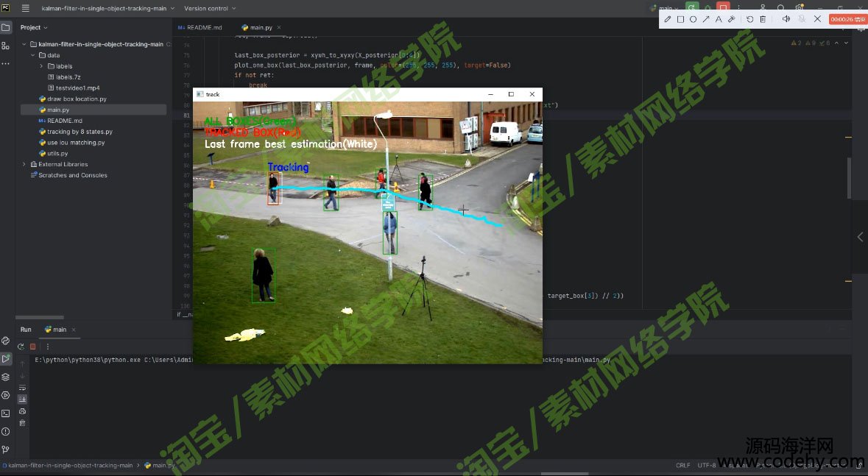Open the project name dropdown in title bar
Screen dimensions: 868x476
point(108,8)
